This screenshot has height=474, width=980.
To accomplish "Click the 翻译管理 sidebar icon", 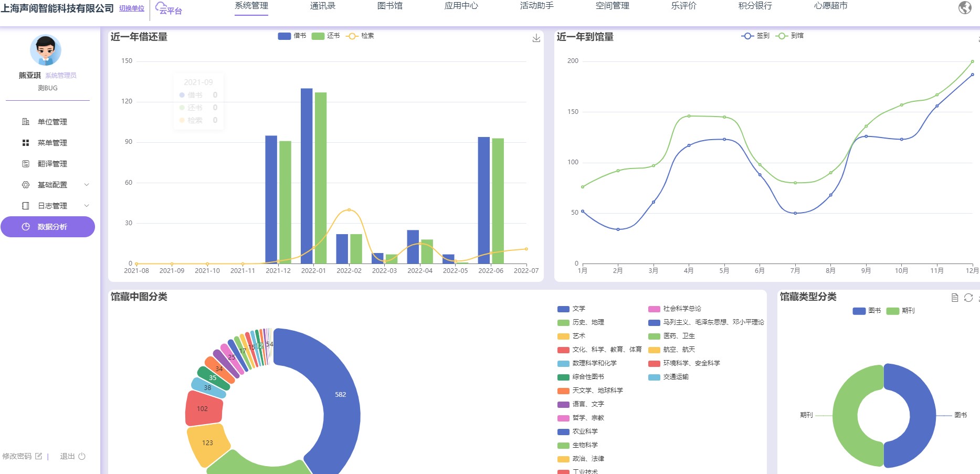I will [26, 164].
